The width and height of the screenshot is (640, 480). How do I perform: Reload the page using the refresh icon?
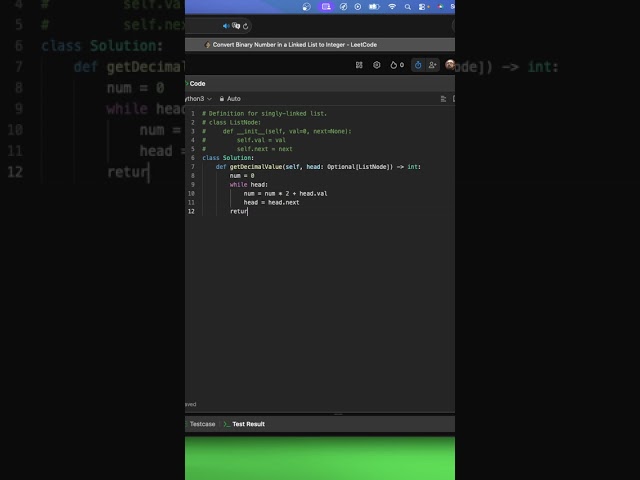(x=245, y=26)
